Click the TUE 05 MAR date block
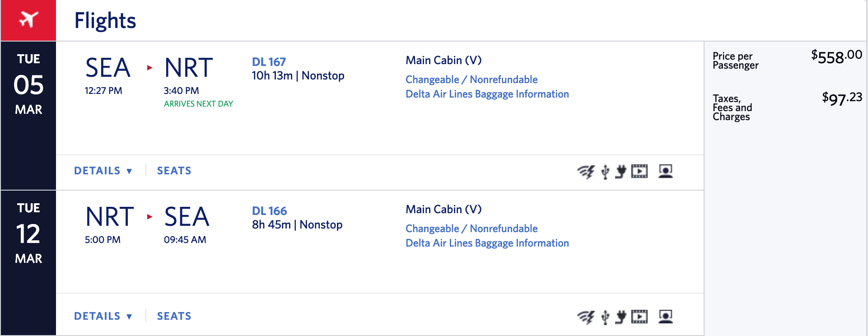868x336 pixels. 28,84
